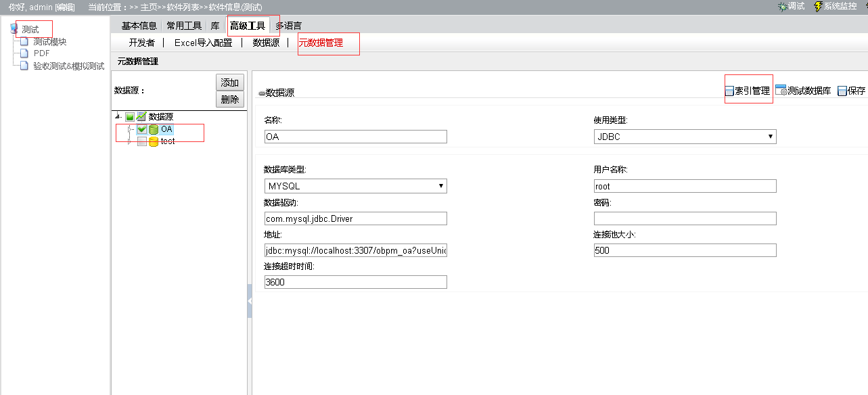
Task: Click the 地址 JDBC URL input field
Action: [x=355, y=251]
